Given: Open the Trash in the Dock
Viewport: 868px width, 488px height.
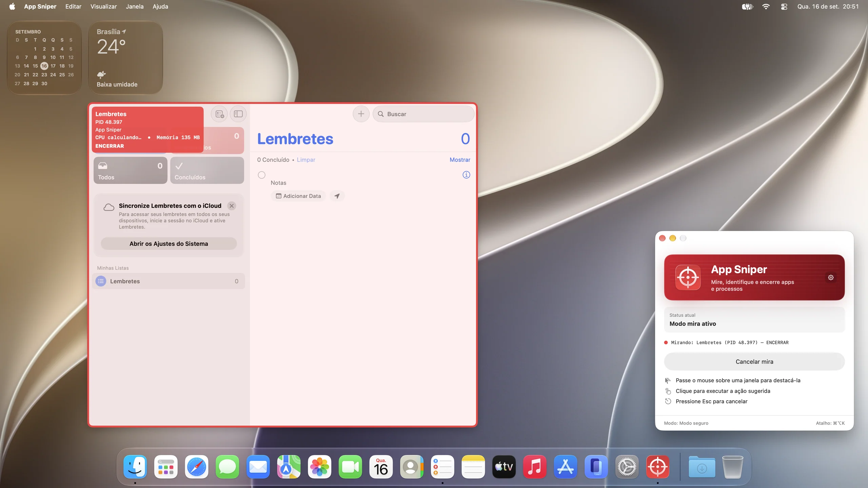Looking at the screenshot, I should 732,467.
